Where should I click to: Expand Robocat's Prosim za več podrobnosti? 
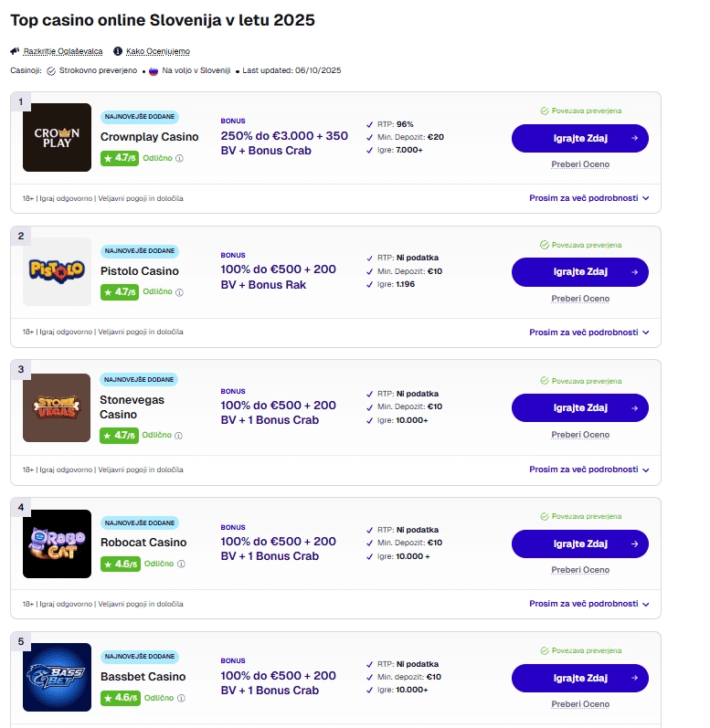pyautogui.click(x=588, y=604)
